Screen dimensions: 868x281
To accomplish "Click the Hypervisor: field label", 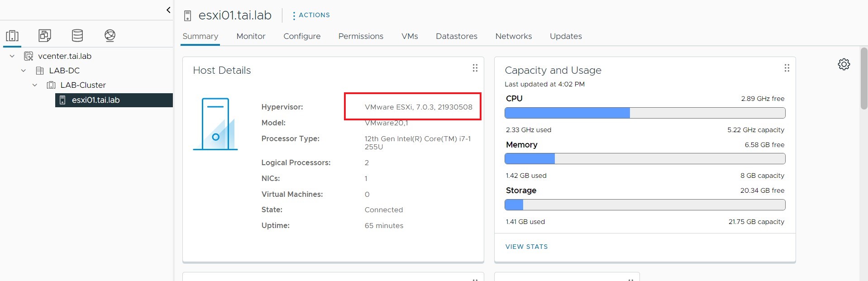I will point(282,107).
